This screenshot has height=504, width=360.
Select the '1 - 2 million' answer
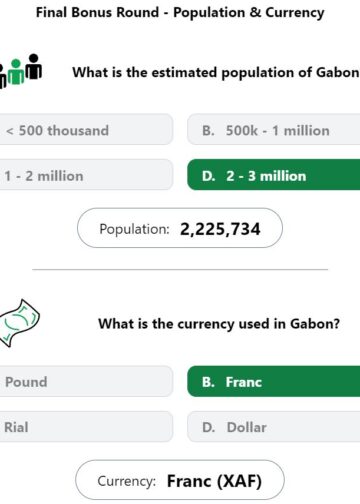pyautogui.click(x=86, y=175)
